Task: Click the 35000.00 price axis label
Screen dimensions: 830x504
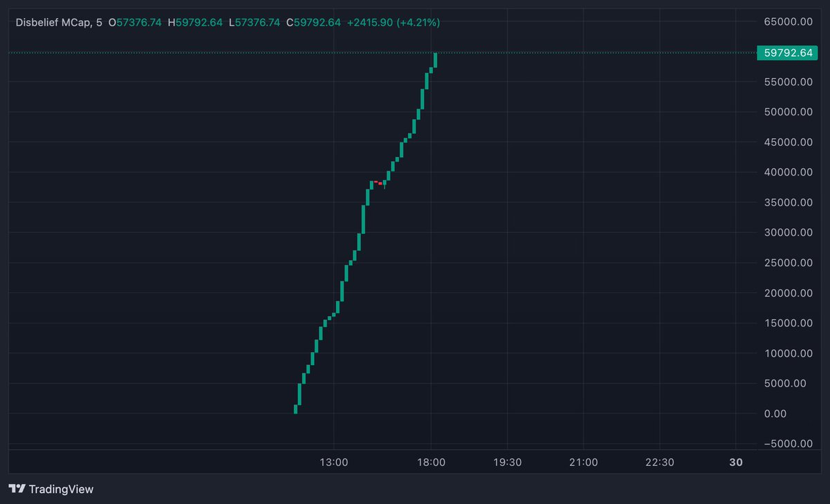Action: [x=788, y=203]
